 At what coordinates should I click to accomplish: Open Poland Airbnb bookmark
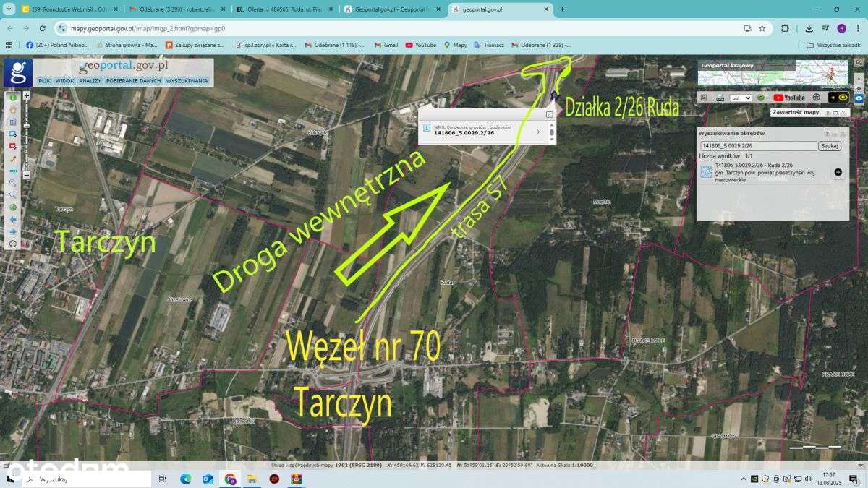click(x=57, y=45)
